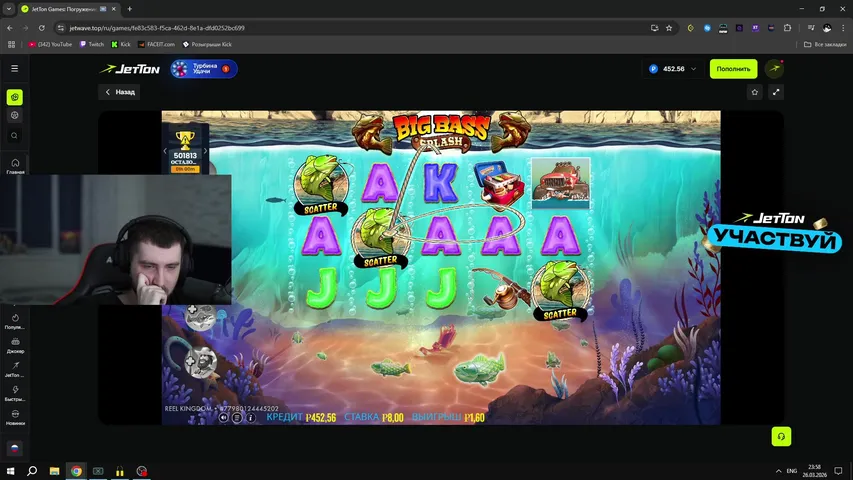Open the Главная section in sidebar
This screenshot has height=480, width=853.
tap(15, 165)
